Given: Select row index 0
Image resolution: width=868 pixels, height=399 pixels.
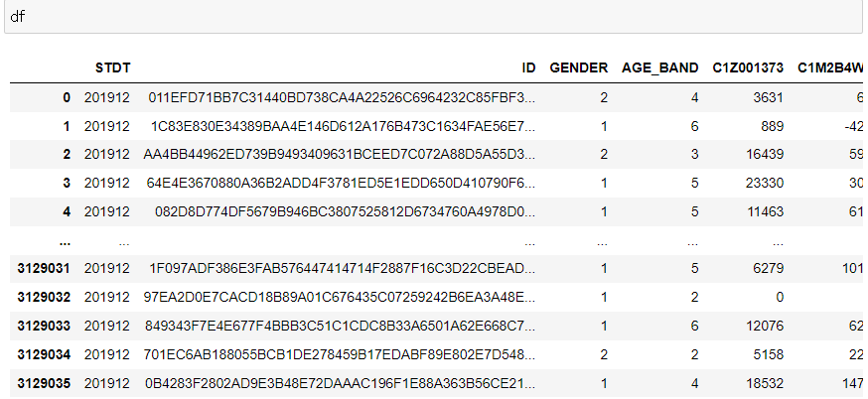Looking at the screenshot, I should point(67,98).
